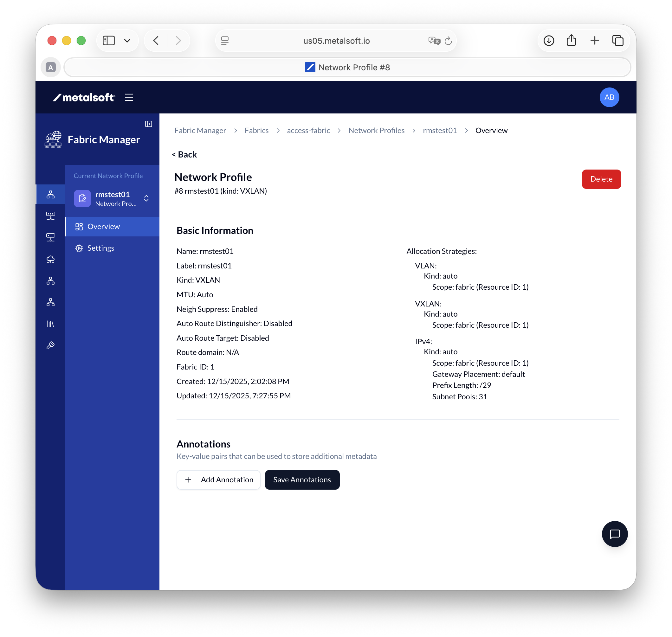This screenshot has height=637, width=672.
Task: Click the rmstest01 profile edit icon
Action: [82, 199]
